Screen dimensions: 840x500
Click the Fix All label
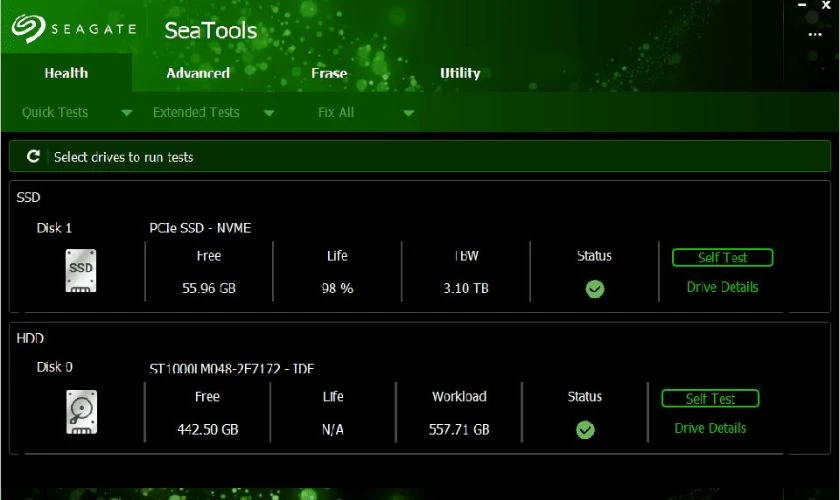tap(336, 112)
